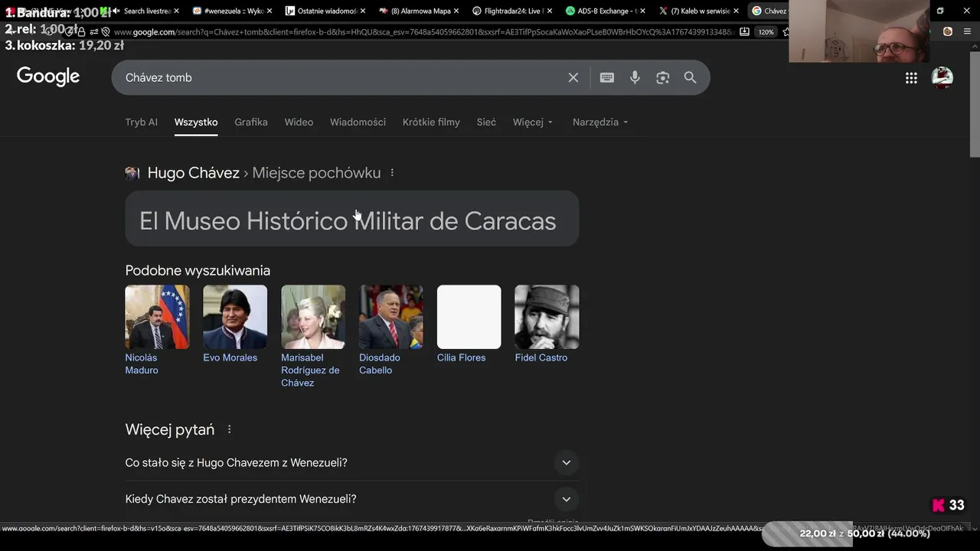Expand the Narzędzia dropdown
Screen dimensions: 980x551
tap(600, 122)
